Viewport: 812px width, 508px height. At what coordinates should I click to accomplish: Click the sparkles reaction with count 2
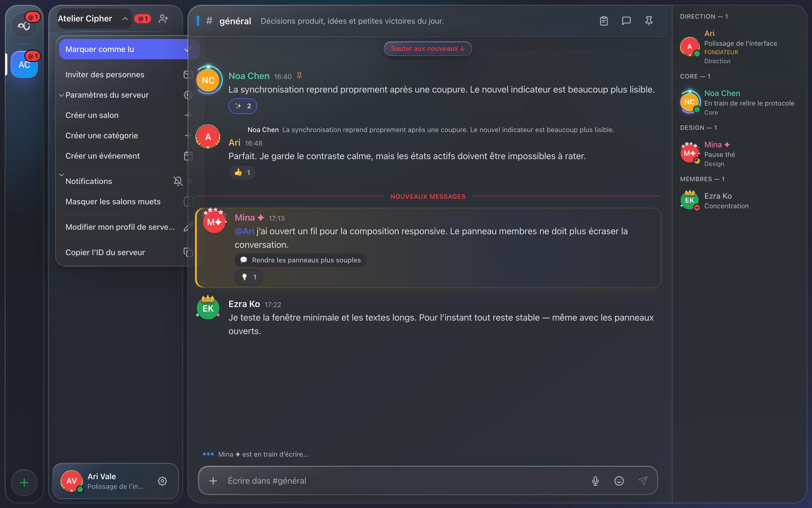click(242, 106)
